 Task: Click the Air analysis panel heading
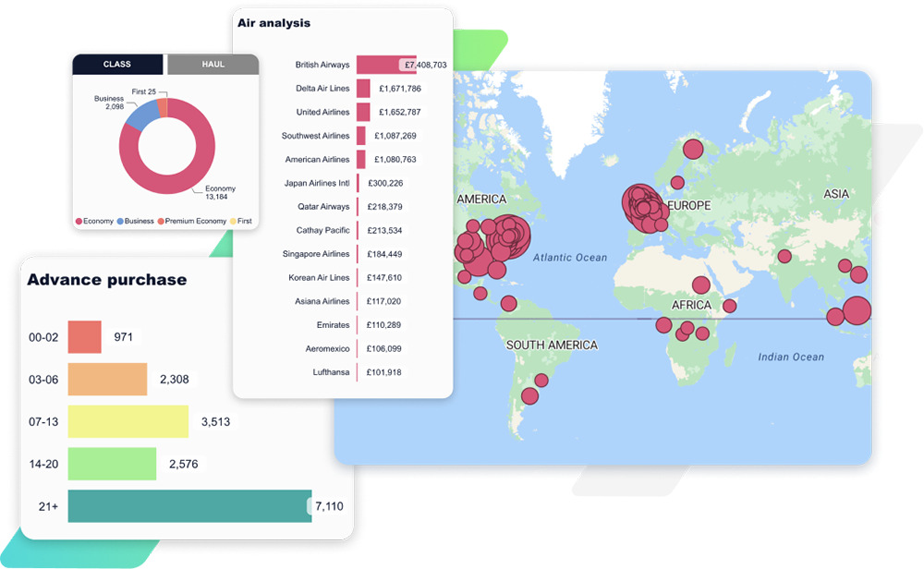[x=274, y=23]
